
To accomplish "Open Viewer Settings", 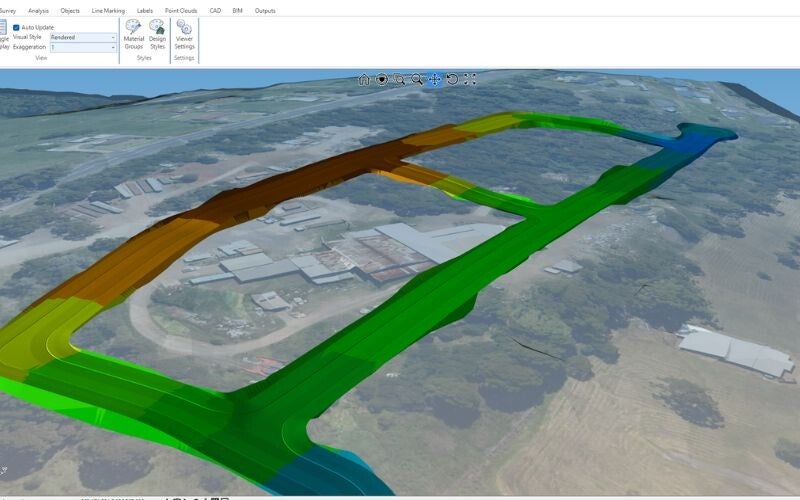I will [185, 34].
